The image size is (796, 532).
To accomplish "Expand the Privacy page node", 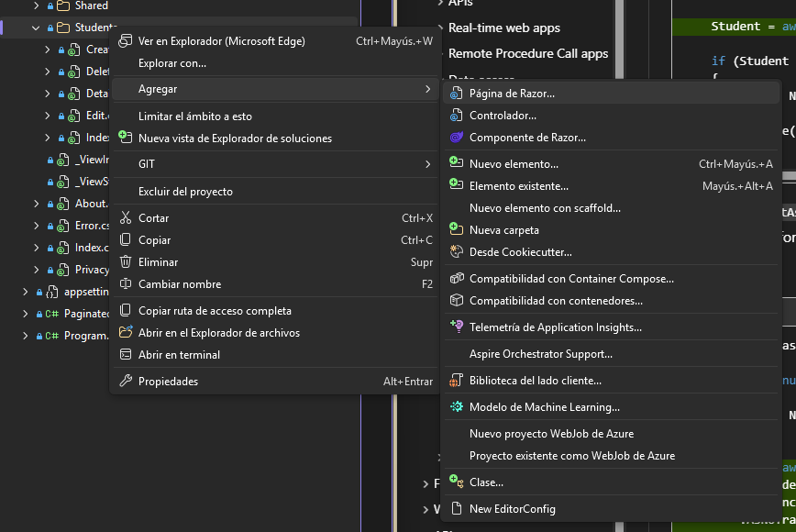I will pos(36,270).
